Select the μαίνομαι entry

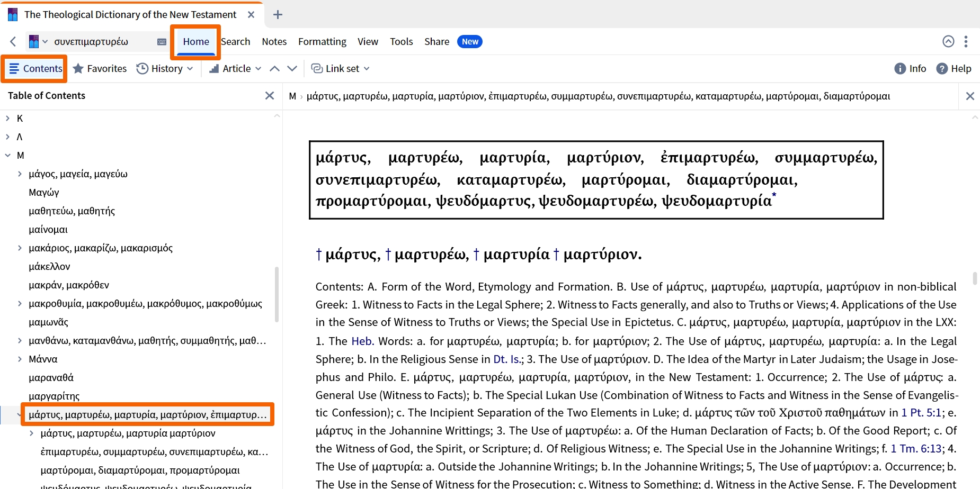(48, 229)
